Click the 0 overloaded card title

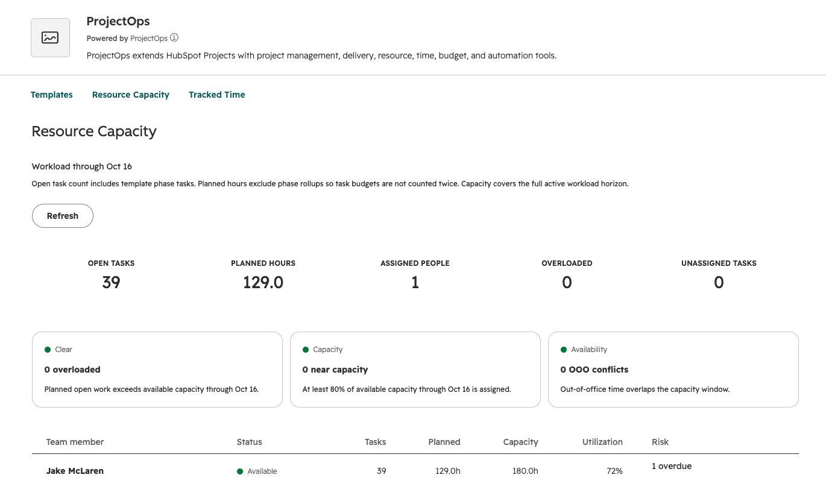click(x=72, y=370)
